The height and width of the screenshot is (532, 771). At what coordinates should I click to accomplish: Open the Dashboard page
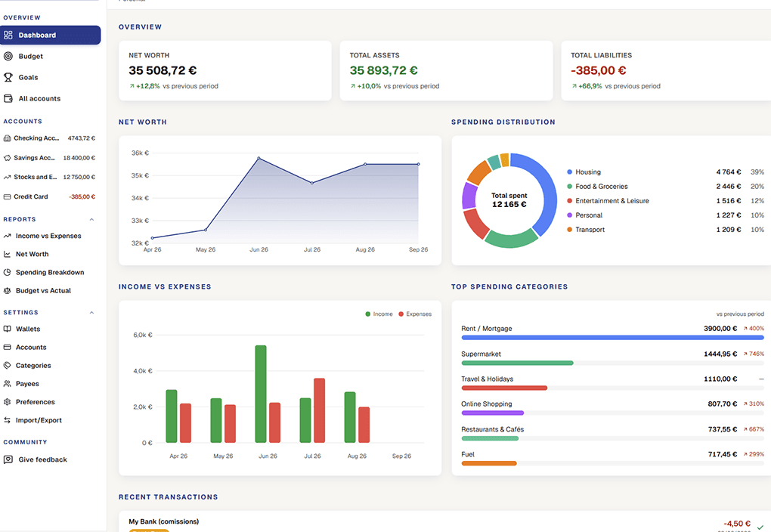pos(50,35)
